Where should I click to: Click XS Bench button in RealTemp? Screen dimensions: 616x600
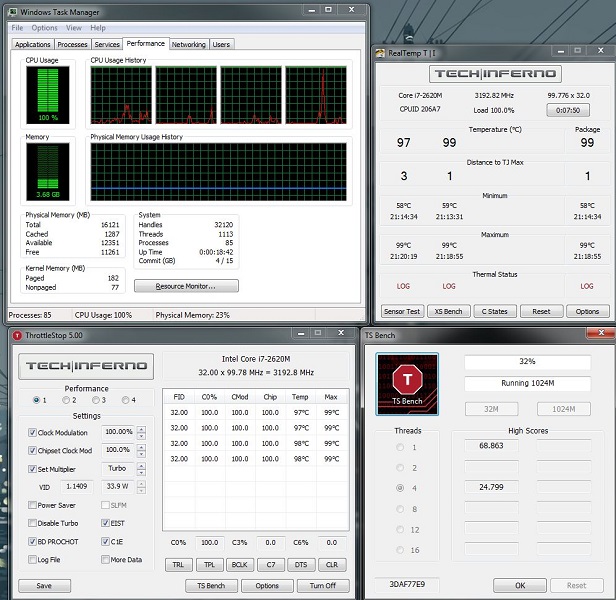[x=448, y=311]
